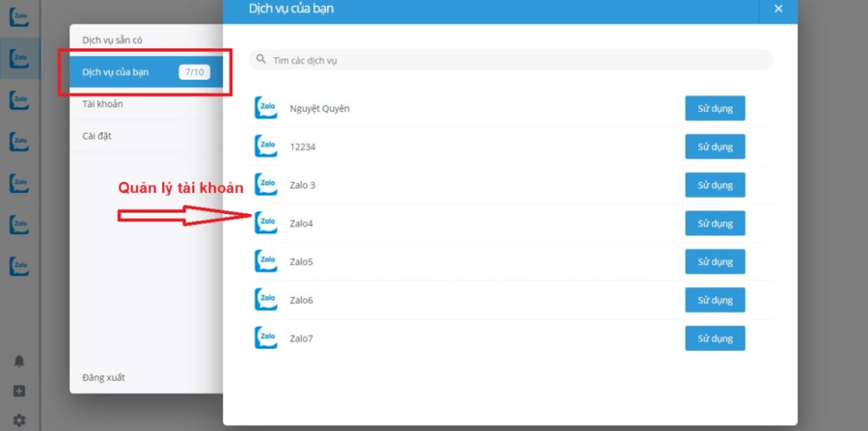The width and height of the screenshot is (868, 431).
Task: Select the Zalo7 service name
Action: [x=301, y=338]
